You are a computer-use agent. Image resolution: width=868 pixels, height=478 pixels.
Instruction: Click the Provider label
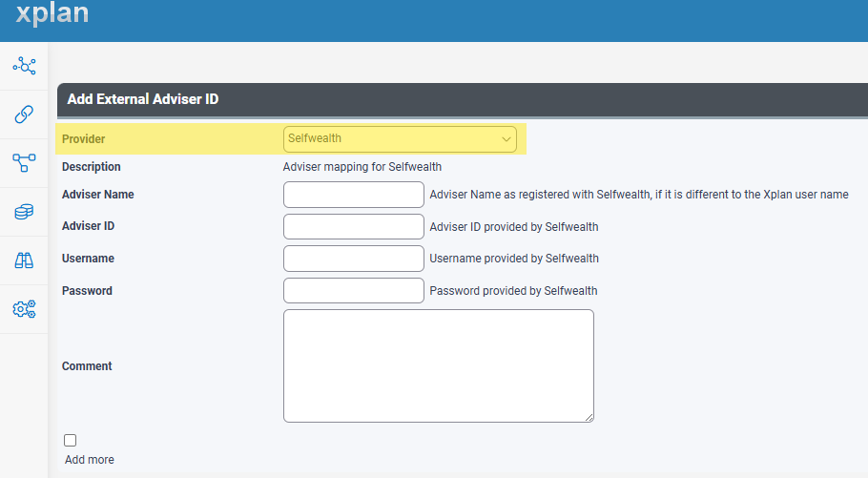84,139
